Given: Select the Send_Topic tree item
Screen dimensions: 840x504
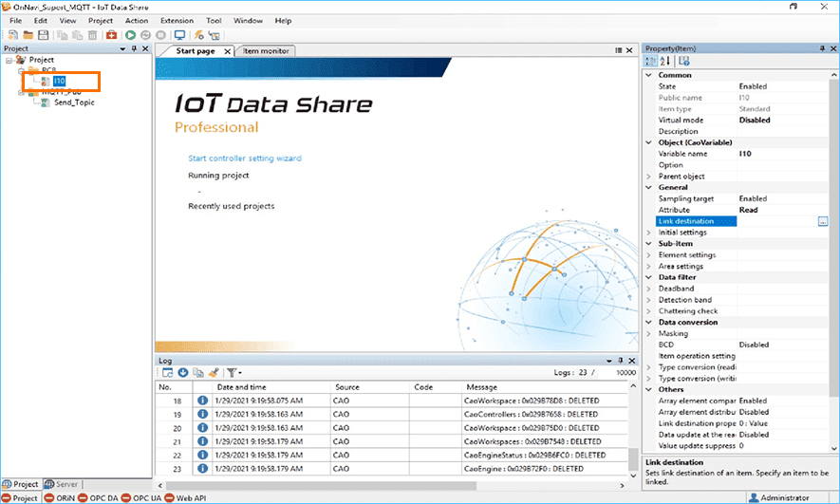Looking at the screenshot, I should 74,103.
